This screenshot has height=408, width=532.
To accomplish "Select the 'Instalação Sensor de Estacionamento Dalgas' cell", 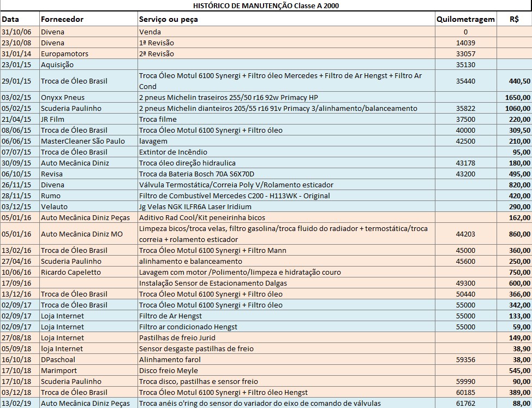I will (286, 283).
